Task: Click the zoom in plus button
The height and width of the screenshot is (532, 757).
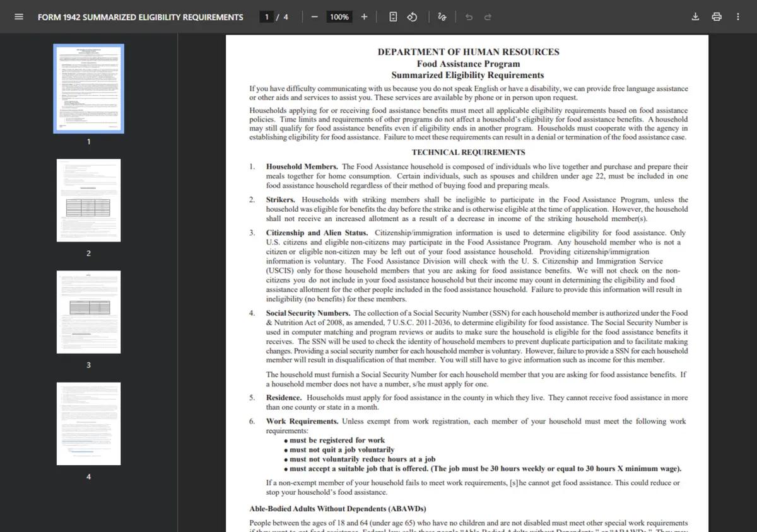Action: tap(364, 17)
